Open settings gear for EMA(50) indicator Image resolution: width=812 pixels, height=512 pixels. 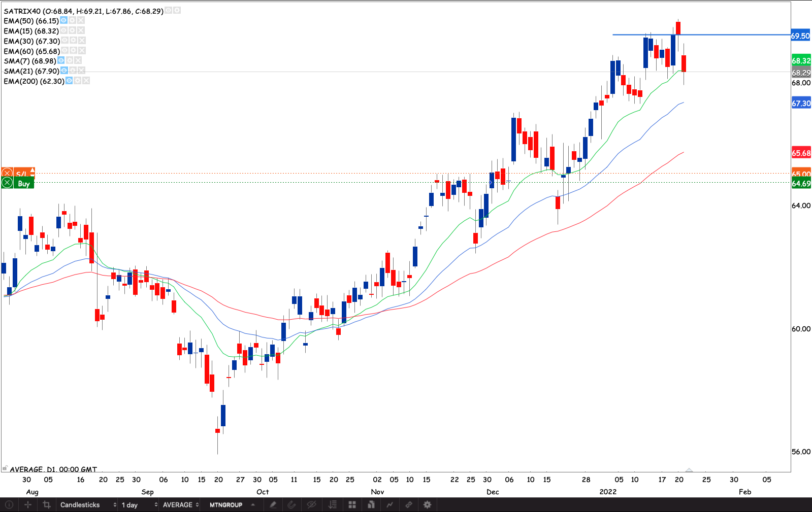point(73,20)
